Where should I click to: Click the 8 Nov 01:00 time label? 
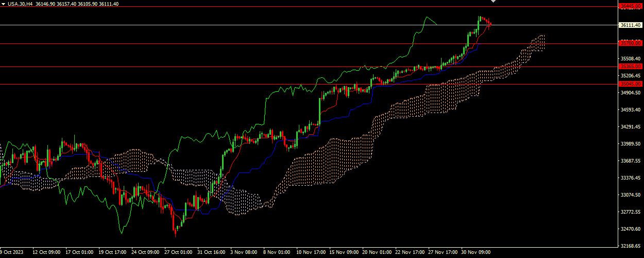point(277,253)
